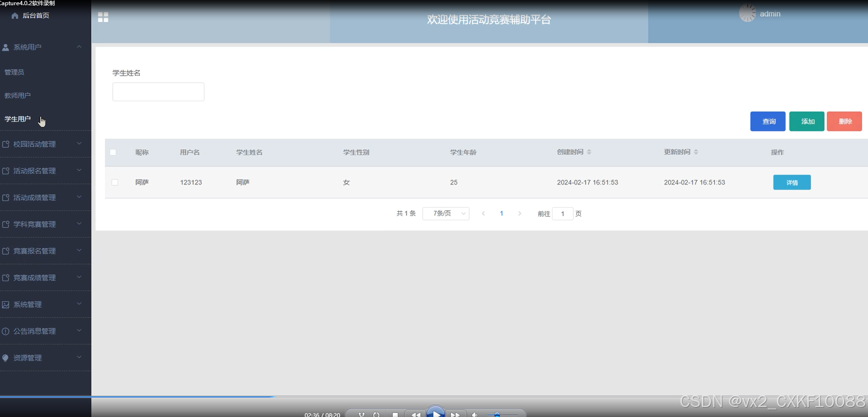Select the 学生用户 submenu item
The image size is (868, 417).
click(x=18, y=119)
